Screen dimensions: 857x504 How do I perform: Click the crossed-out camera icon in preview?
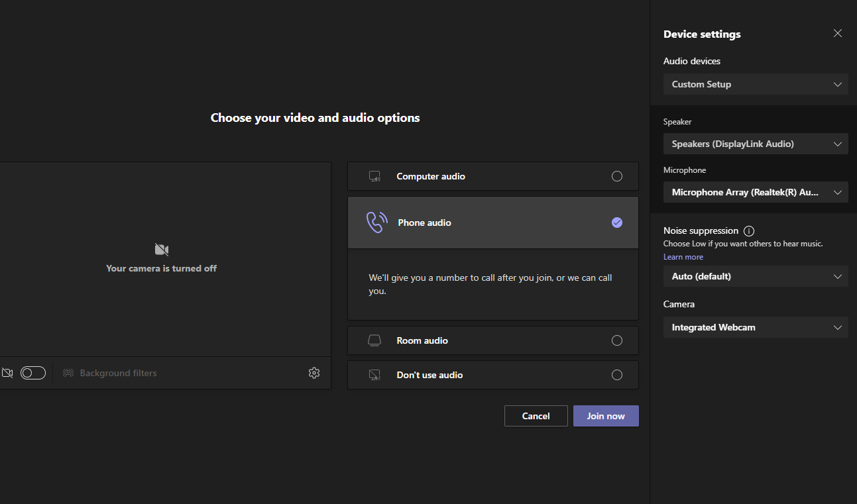162,250
